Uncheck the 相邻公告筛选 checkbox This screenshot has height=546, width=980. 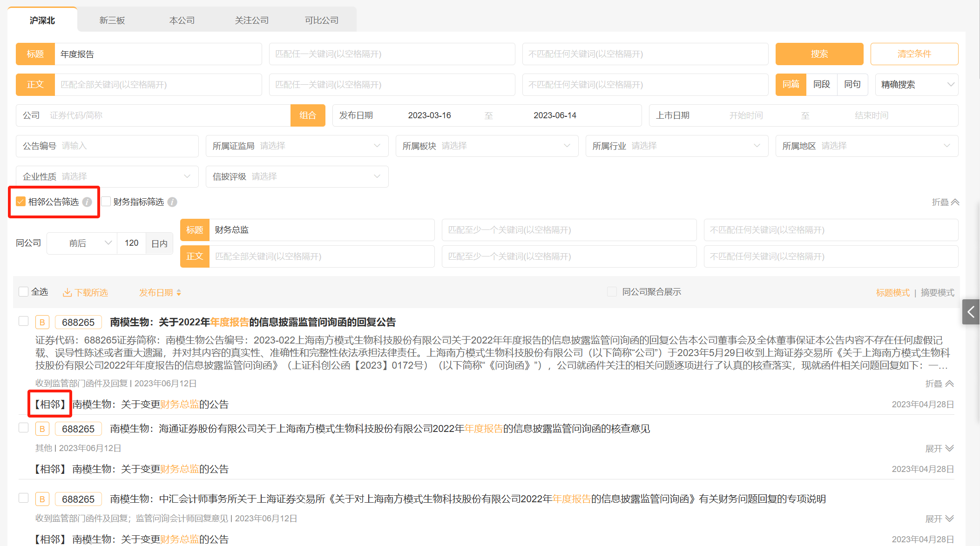20,202
